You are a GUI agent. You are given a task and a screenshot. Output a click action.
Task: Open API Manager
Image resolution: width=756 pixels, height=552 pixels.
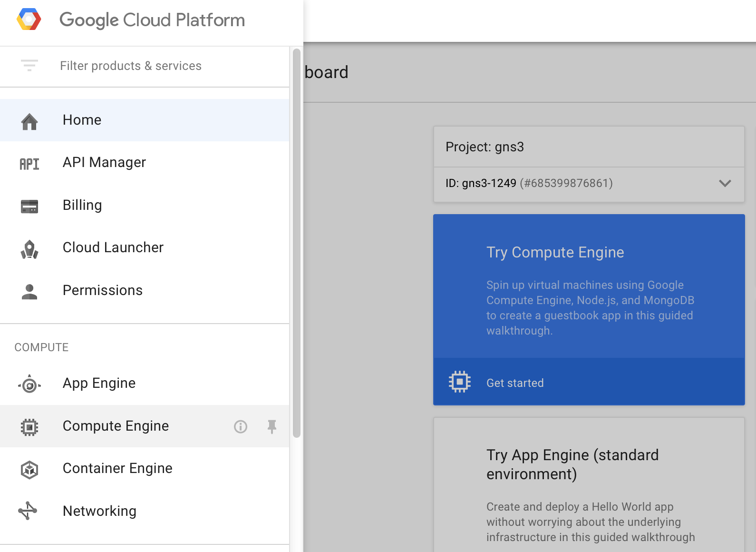(145, 163)
